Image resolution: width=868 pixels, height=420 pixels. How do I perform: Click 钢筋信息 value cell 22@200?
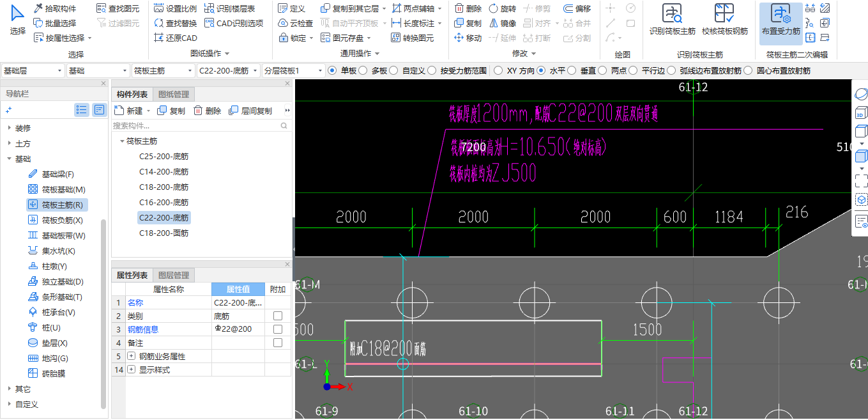238,329
